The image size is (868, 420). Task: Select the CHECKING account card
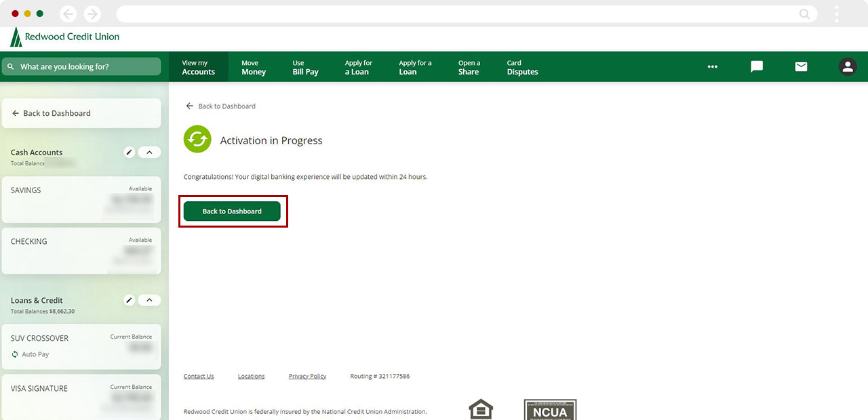(x=81, y=251)
